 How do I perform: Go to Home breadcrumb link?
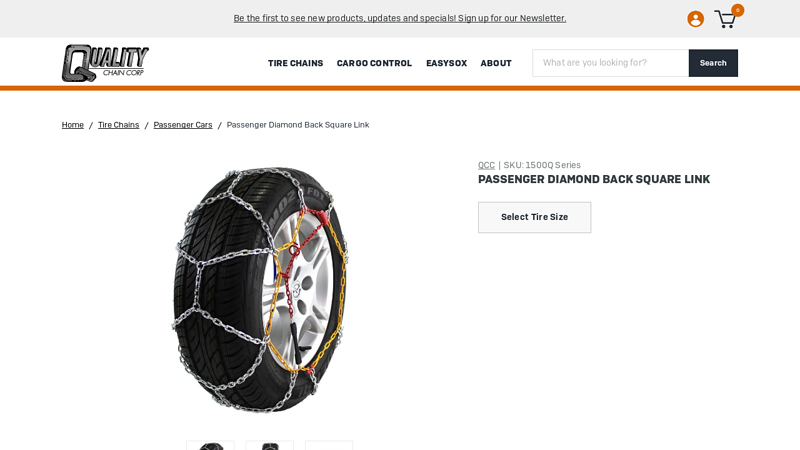[72, 125]
